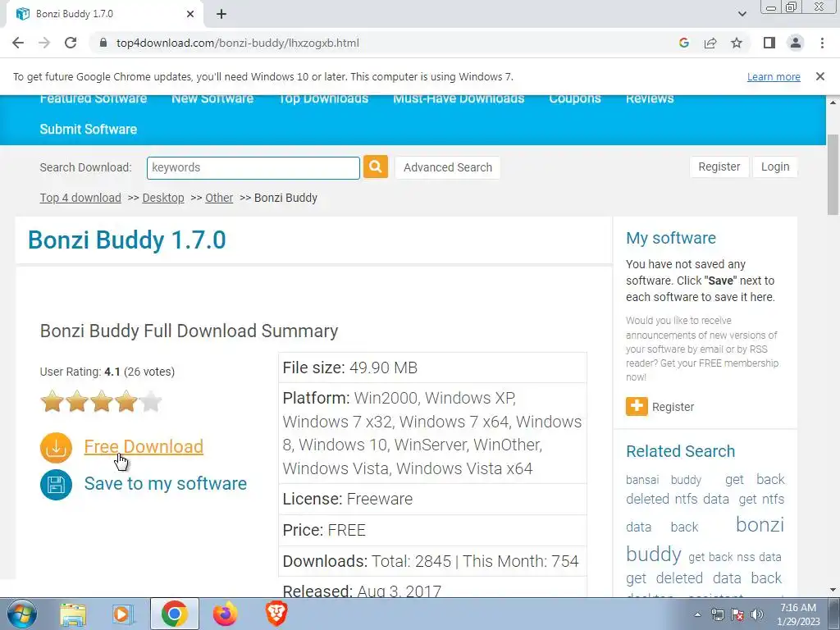
Task: Click the Google icon in address bar
Action: point(683,43)
